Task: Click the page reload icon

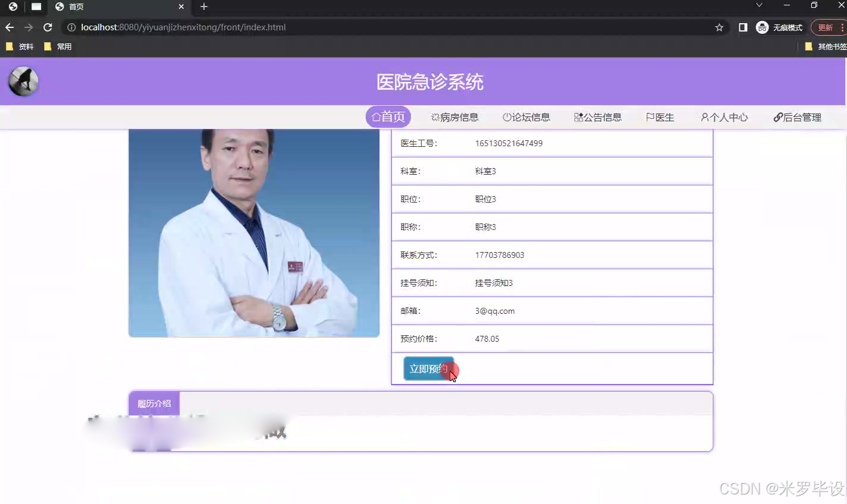Action: pos(48,27)
